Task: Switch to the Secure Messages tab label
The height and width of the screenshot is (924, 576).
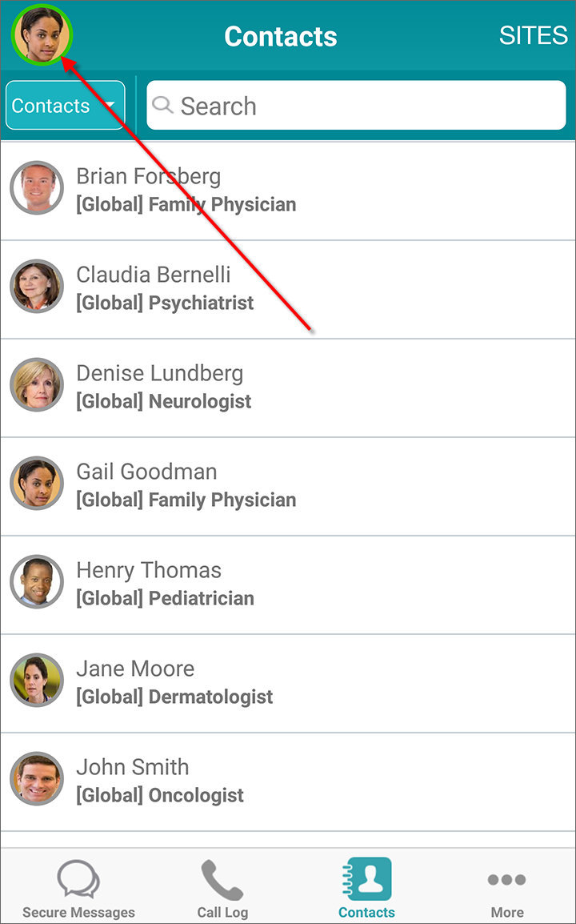Action: tap(78, 912)
